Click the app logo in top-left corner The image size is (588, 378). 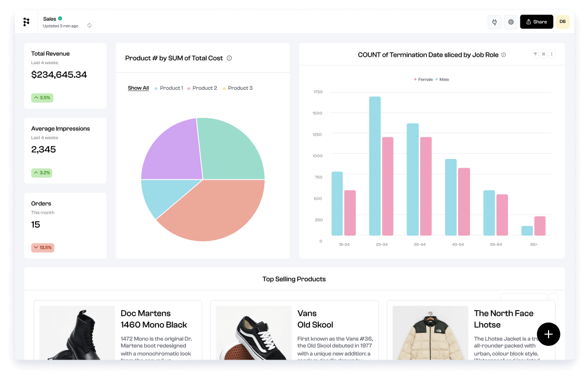26,22
